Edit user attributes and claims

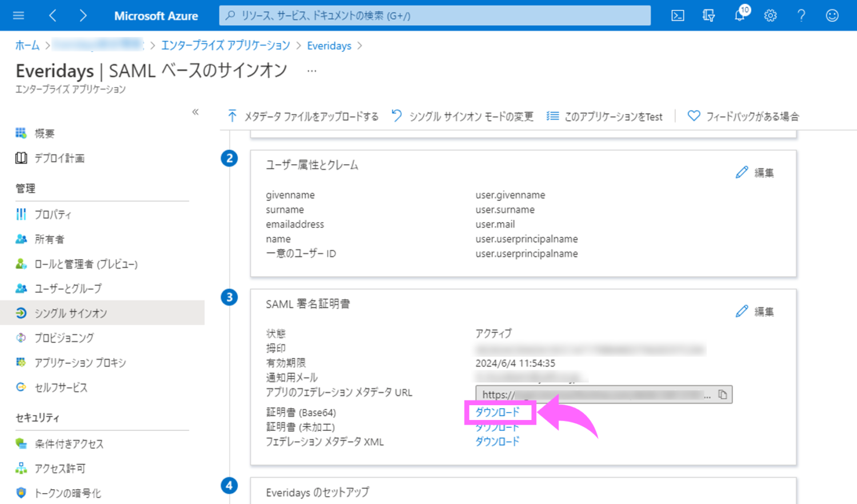point(755,173)
